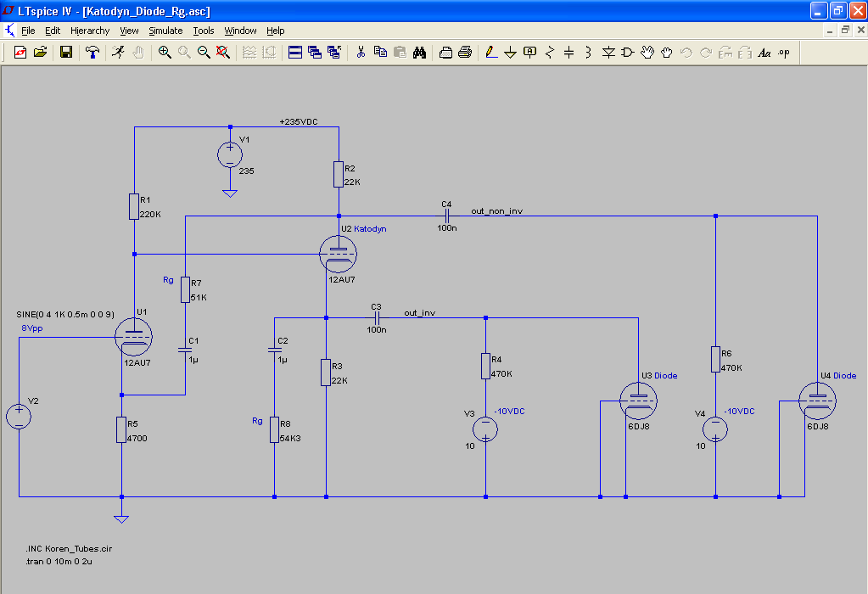The width and height of the screenshot is (868, 594).
Task: Click the +235VDC net label
Action: pos(299,122)
